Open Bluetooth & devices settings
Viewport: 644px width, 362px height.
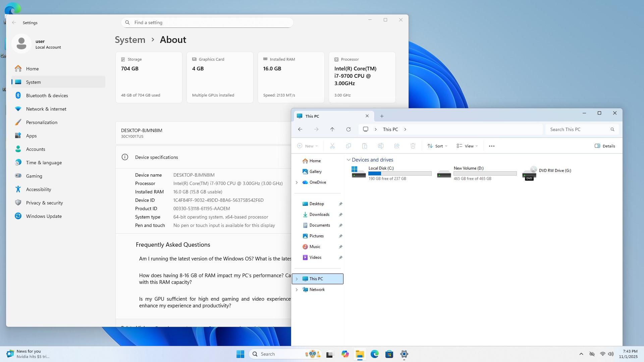pyautogui.click(x=58, y=96)
